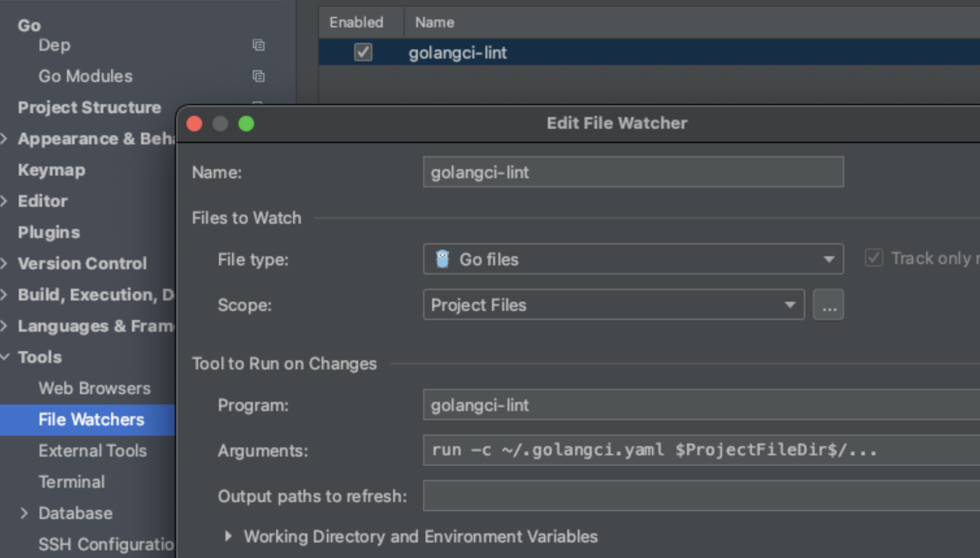Disable the golangci-lint watcher checkbox
Image resolution: width=980 pixels, height=558 pixels.
pyautogui.click(x=363, y=52)
